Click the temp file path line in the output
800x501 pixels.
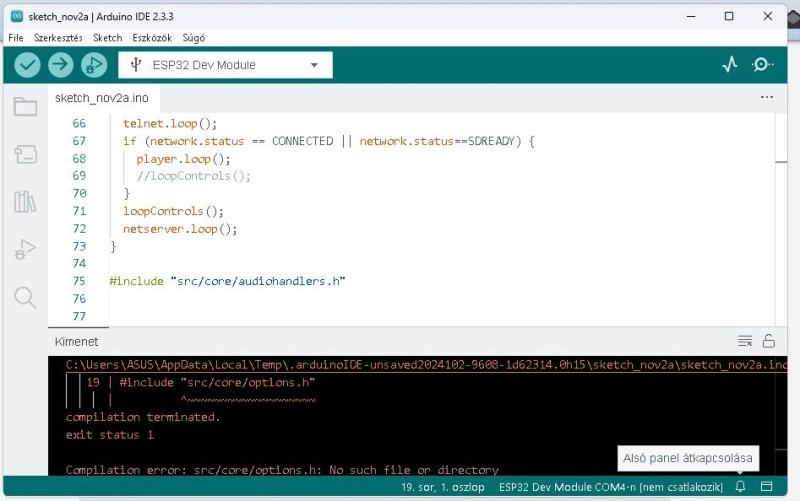[426, 364]
